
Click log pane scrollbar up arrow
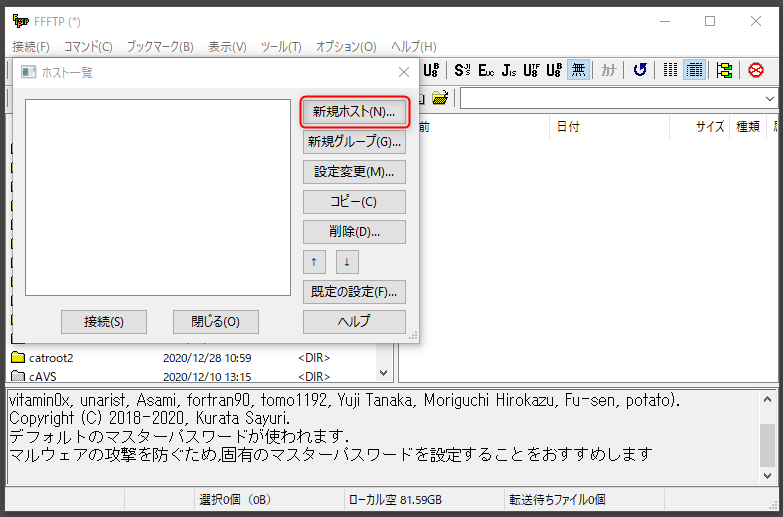click(767, 399)
